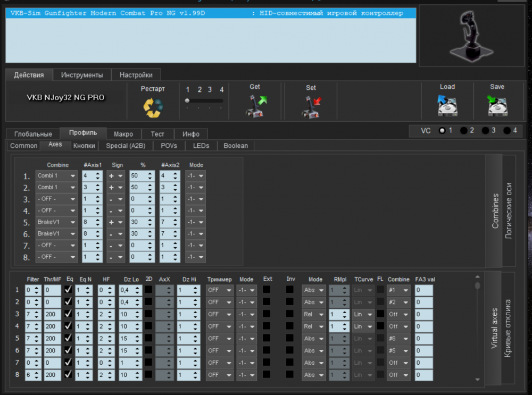Click the Set joystick settings icon
Image resolution: width=532 pixels, height=395 pixels.
(x=311, y=105)
